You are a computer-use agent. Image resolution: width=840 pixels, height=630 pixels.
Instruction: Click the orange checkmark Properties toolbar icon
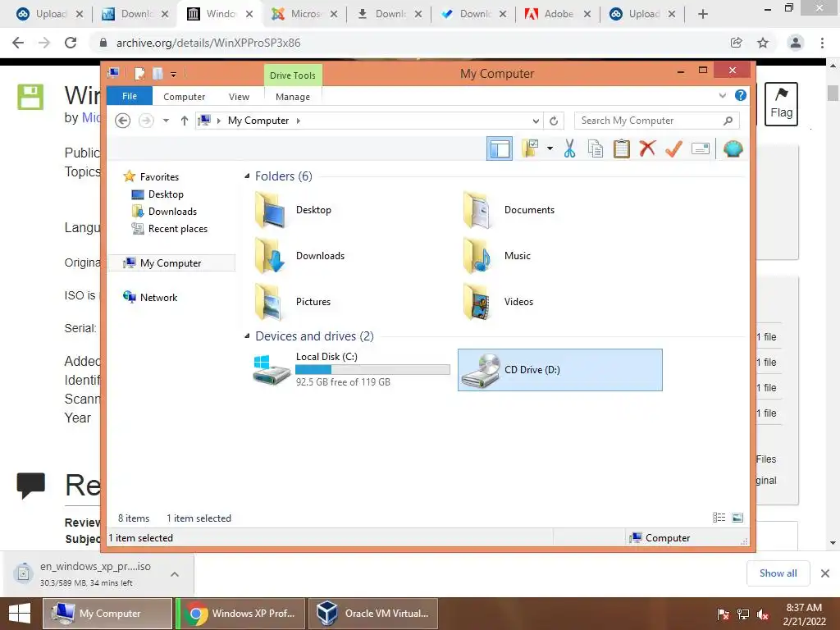tap(673, 148)
